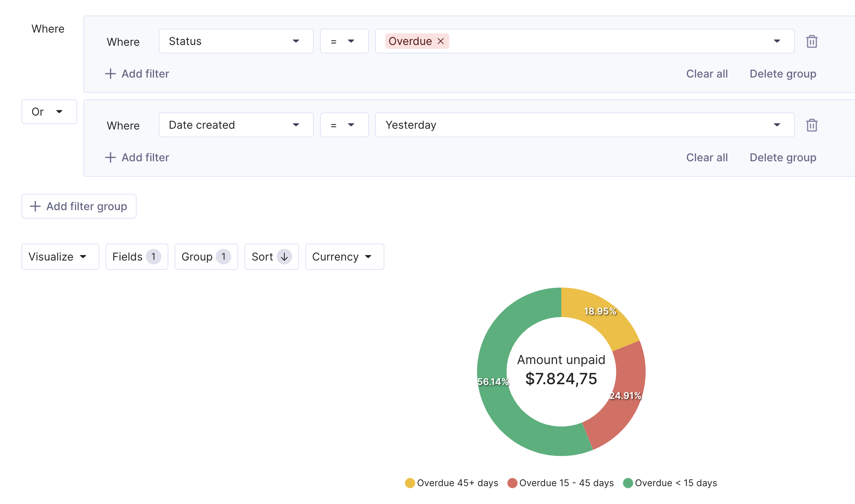This screenshot has width=855, height=504.
Task: Toggle the Overdue < 15 days legend swatch
Action: coord(628,483)
